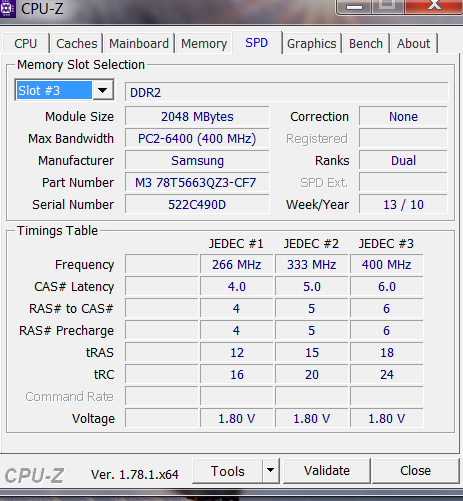Click the Validate button
The height and width of the screenshot is (501, 463).
click(x=327, y=471)
